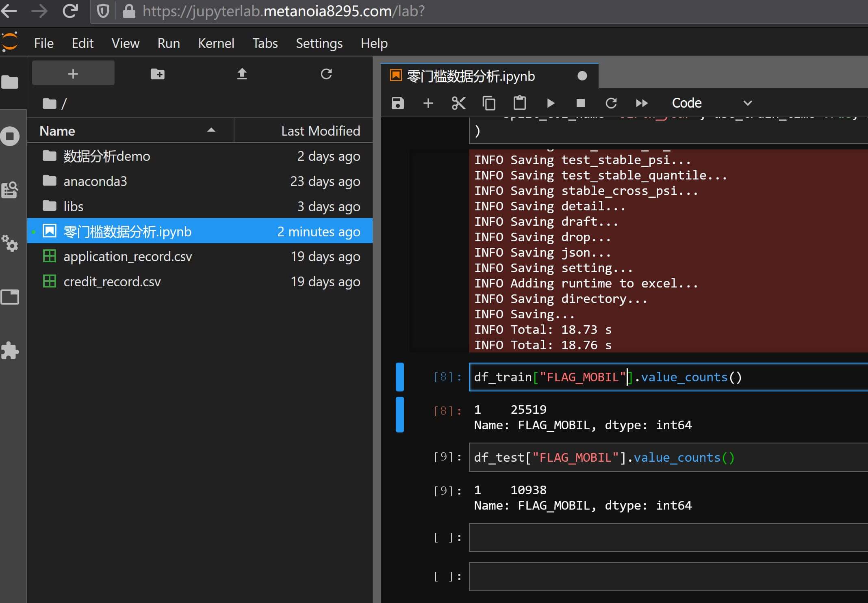Open the cell type Code dropdown
The width and height of the screenshot is (868, 603).
coord(711,103)
